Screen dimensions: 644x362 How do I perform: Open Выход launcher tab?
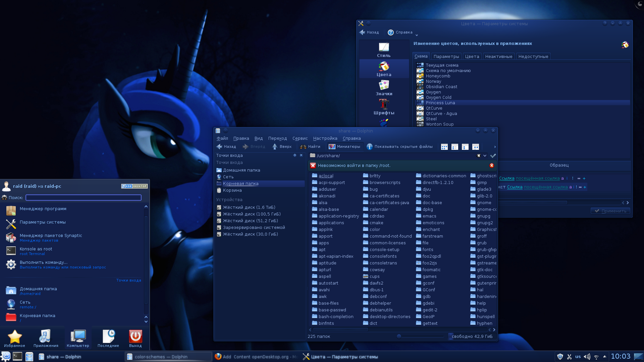[x=135, y=338]
